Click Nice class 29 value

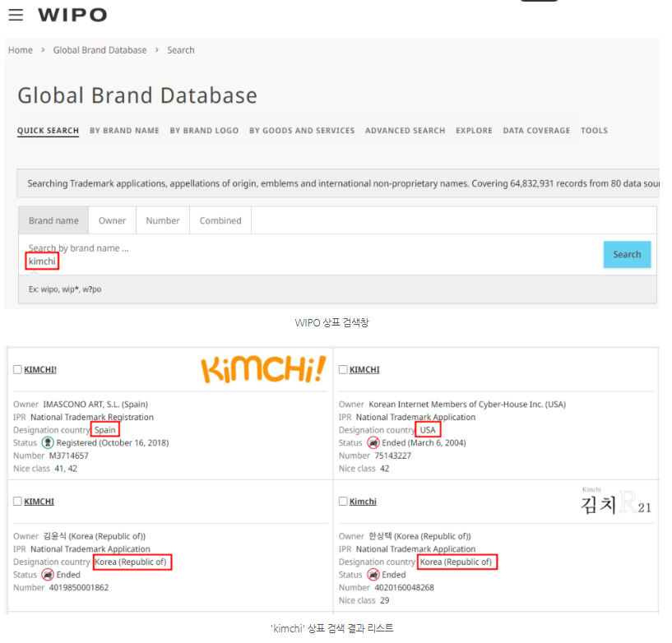pyautogui.click(x=384, y=600)
